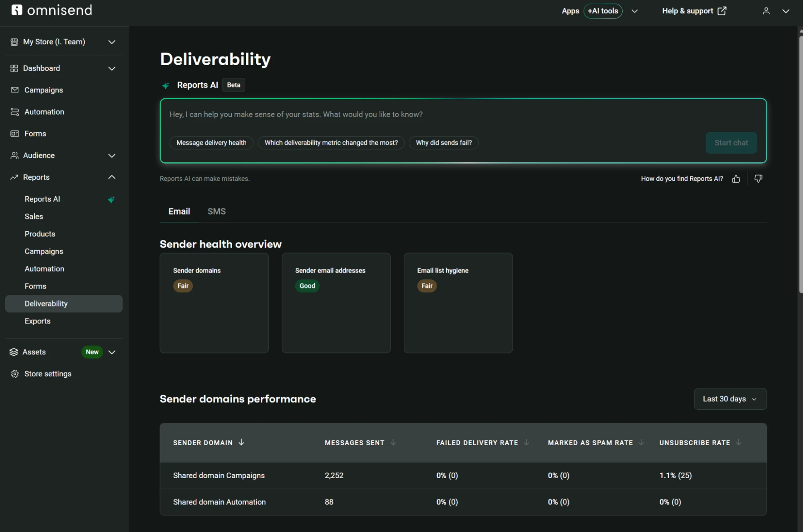Collapse the Reports menu chevron
Viewport: 803px width, 532px height.
[112, 177]
